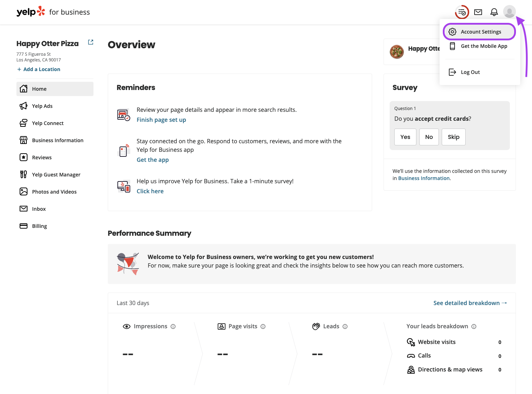Click the Leads hand icon

316,326
